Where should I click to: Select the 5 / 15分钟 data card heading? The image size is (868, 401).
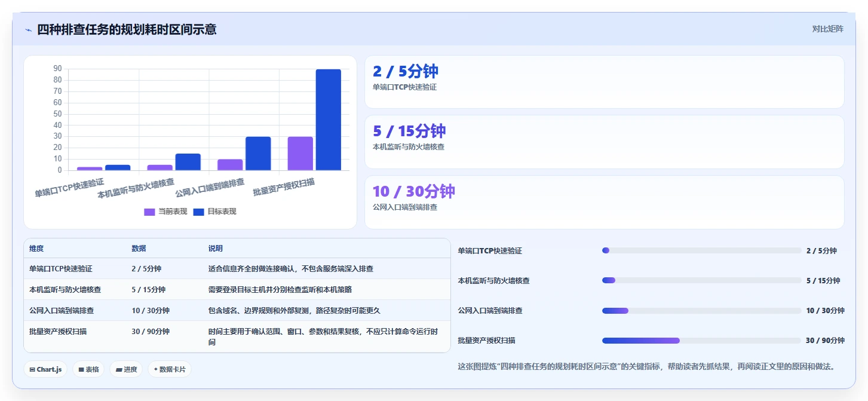(x=409, y=131)
